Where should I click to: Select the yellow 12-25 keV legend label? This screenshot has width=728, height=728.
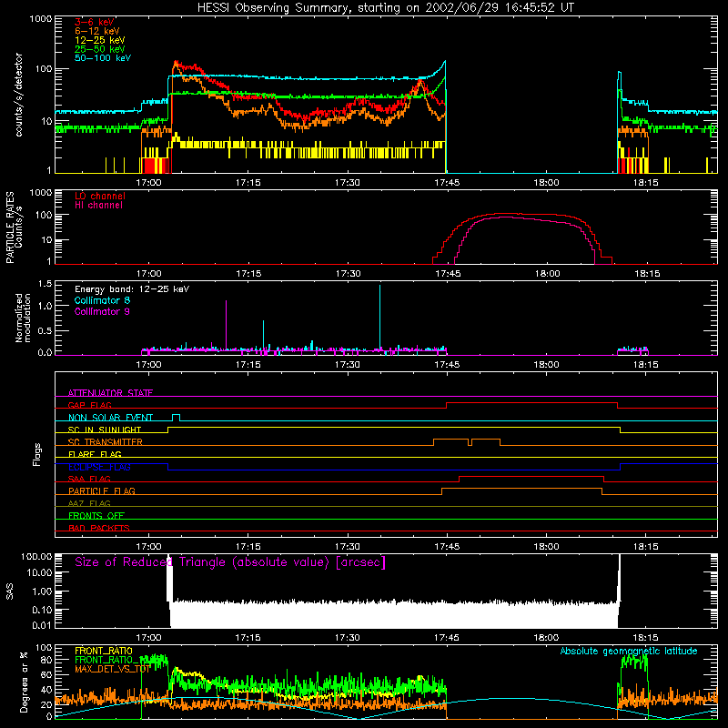pyautogui.click(x=100, y=40)
